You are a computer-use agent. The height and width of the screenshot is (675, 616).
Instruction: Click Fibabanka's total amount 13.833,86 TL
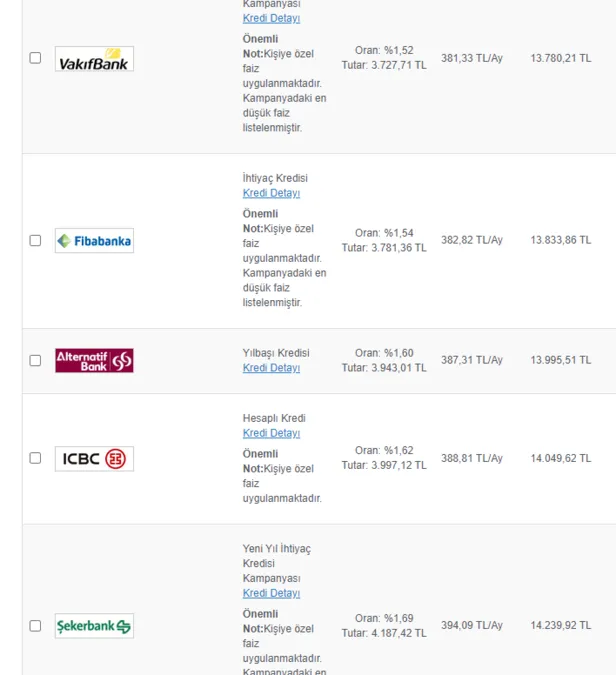click(560, 240)
